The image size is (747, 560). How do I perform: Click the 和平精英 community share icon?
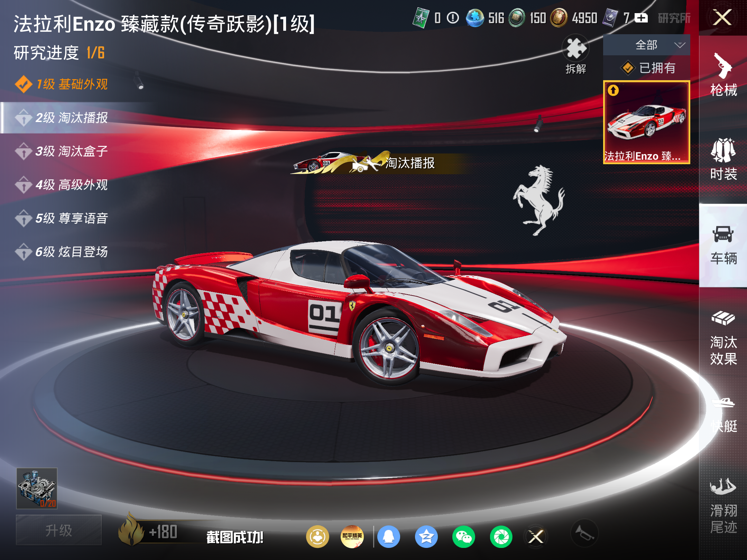pyautogui.click(x=352, y=537)
